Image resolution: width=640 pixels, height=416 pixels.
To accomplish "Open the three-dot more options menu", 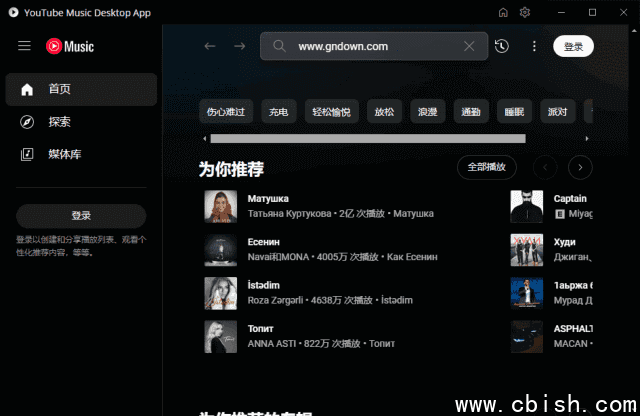I will tap(534, 46).
